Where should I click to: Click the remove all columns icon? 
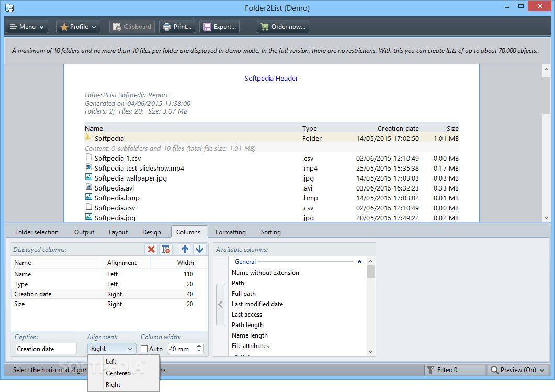166,249
